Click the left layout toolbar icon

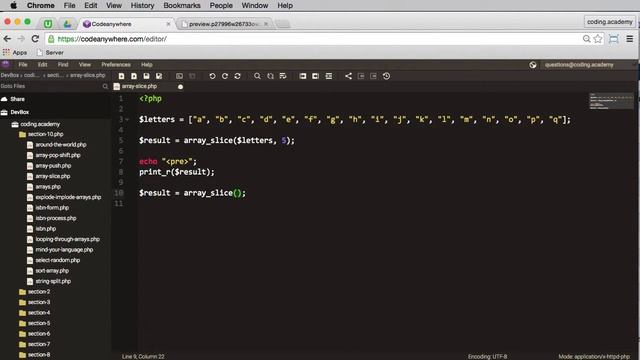302,76
